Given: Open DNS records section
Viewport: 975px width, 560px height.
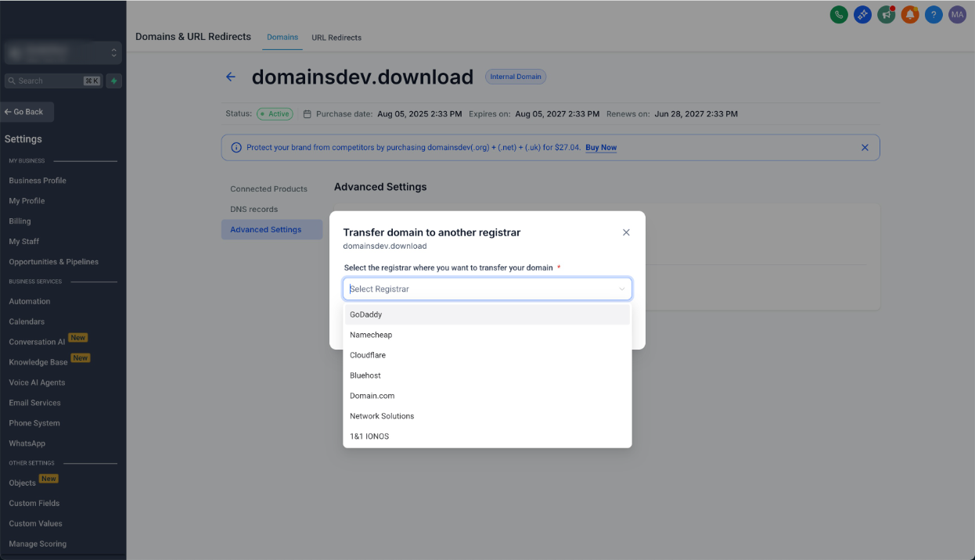Looking at the screenshot, I should pos(254,209).
